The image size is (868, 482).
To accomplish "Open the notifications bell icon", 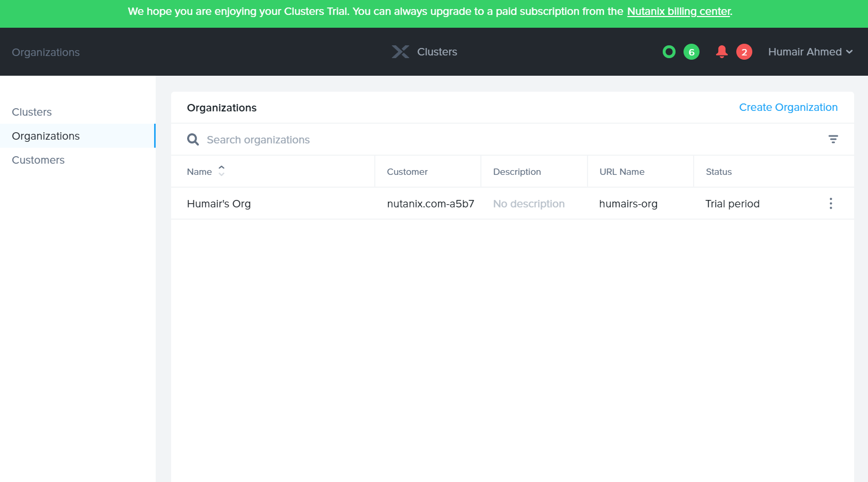I will point(722,52).
